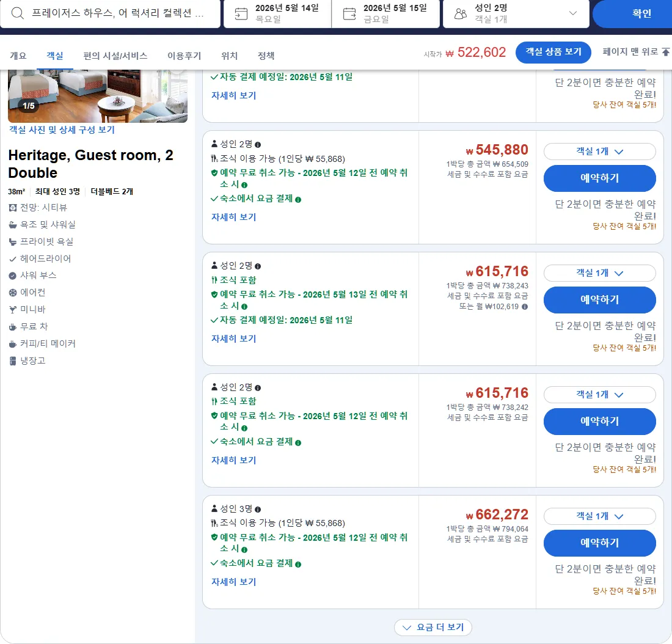Image resolution: width=672 pixels, height=644 pixels.
Task: Click 자세히 보기 in the ₩545,880 offer
Action: pyautogui.click(x=233, y=218)
